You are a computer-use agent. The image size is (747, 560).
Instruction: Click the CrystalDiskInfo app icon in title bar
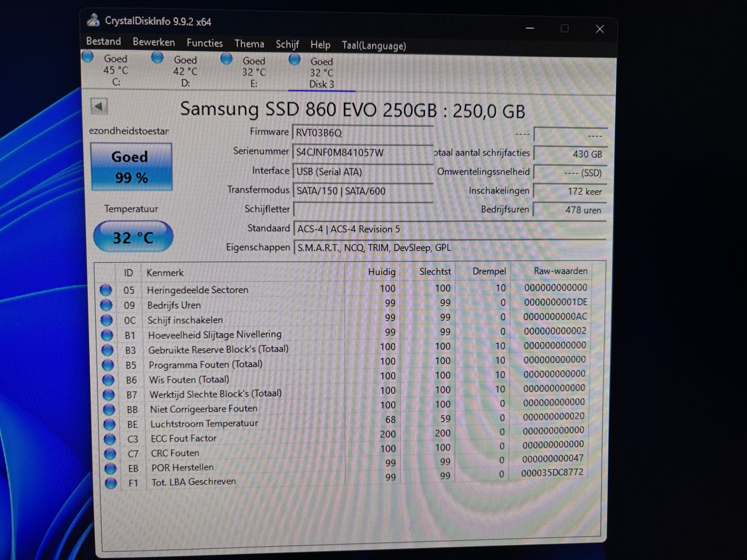(x=93, y=20)
